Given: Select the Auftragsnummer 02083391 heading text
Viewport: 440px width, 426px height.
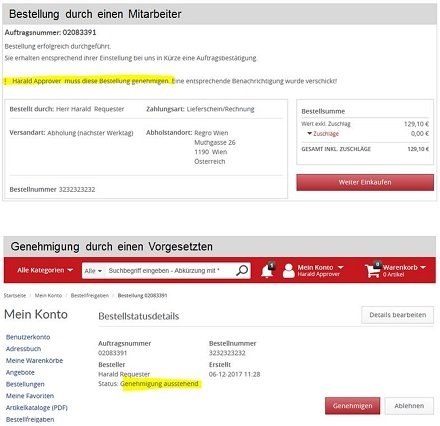Looking at the screenshot, I should (x=50, y=32).
